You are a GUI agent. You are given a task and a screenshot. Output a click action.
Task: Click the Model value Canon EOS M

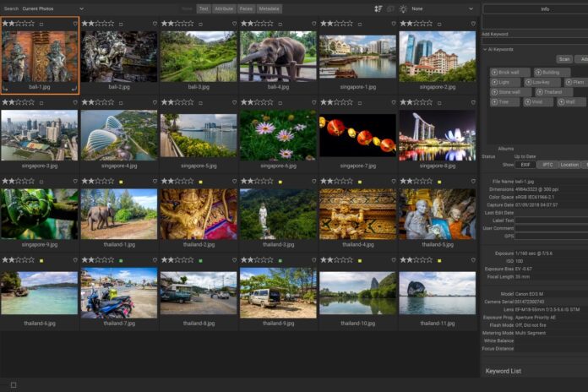(x=530, y=294)
